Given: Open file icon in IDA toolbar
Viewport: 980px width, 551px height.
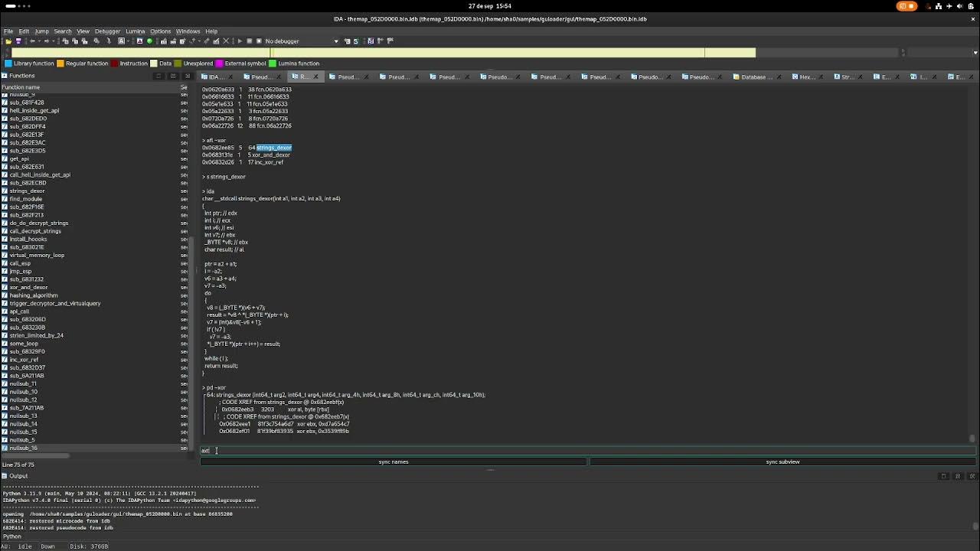Looking at the screenshot, I should [8, 41].
